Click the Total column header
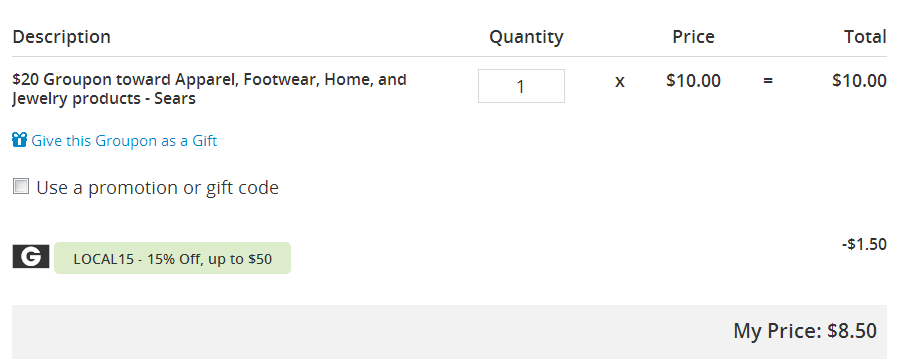The width and height of the screenshot is (897, 361). point(866,37)
